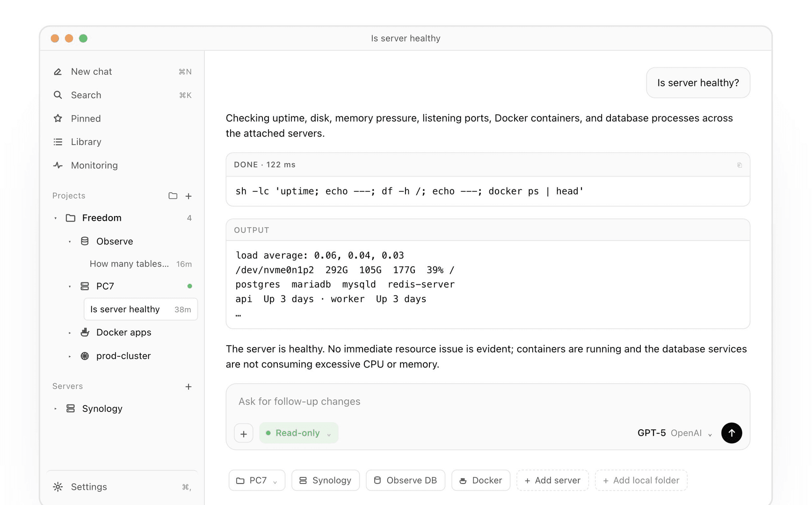Click the Monitoring pulse icon
Viewport: 812px width, 505px height.
58,165
